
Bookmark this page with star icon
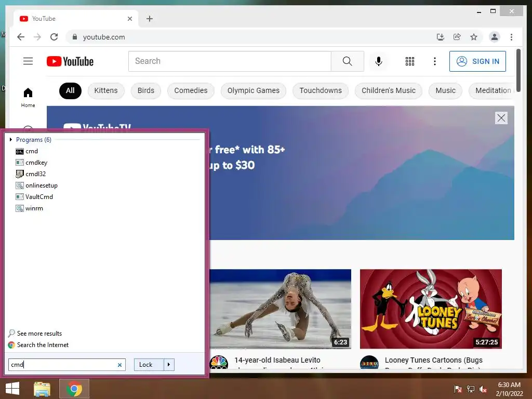(x=474, y=37)
